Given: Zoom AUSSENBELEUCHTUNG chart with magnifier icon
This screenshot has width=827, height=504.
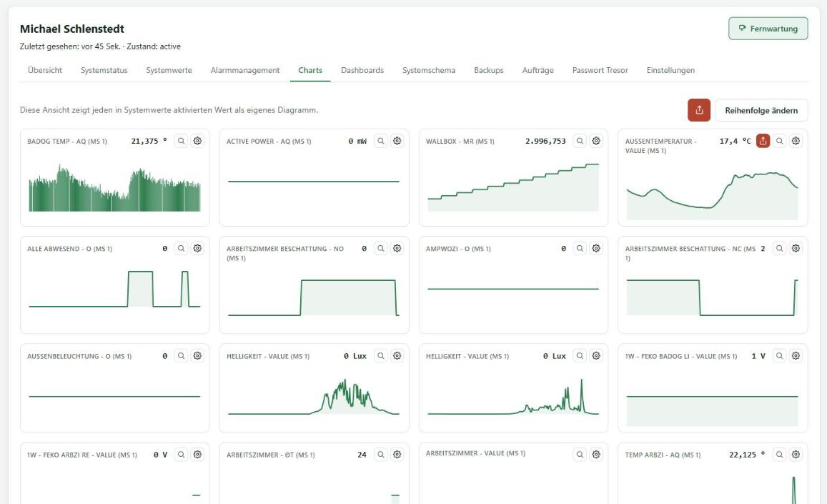Looking at the screenshot, I should click(181, 356).
